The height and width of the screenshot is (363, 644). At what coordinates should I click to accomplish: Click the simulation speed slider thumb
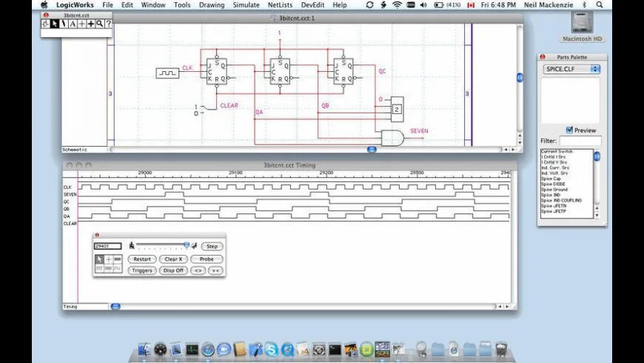pos(187,245)
